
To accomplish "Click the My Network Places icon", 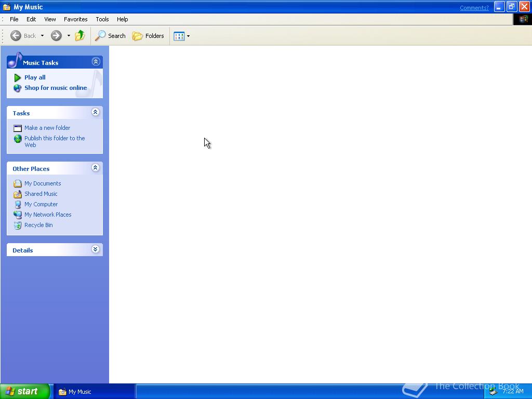I will point(18,215).
